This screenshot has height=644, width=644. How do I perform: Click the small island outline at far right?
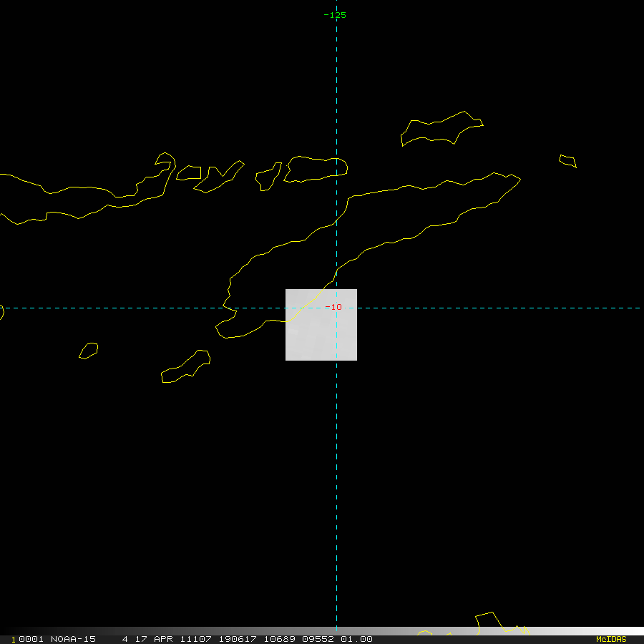tap(567, 161)
